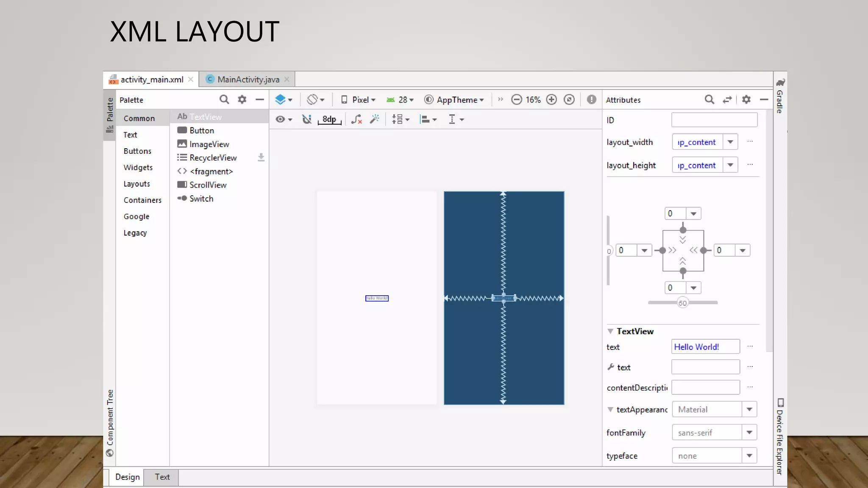Image resolution: width=868 pixels, height=488 pixels.
Task: Open design surface layers dropdown
Action: pos(284,100)
